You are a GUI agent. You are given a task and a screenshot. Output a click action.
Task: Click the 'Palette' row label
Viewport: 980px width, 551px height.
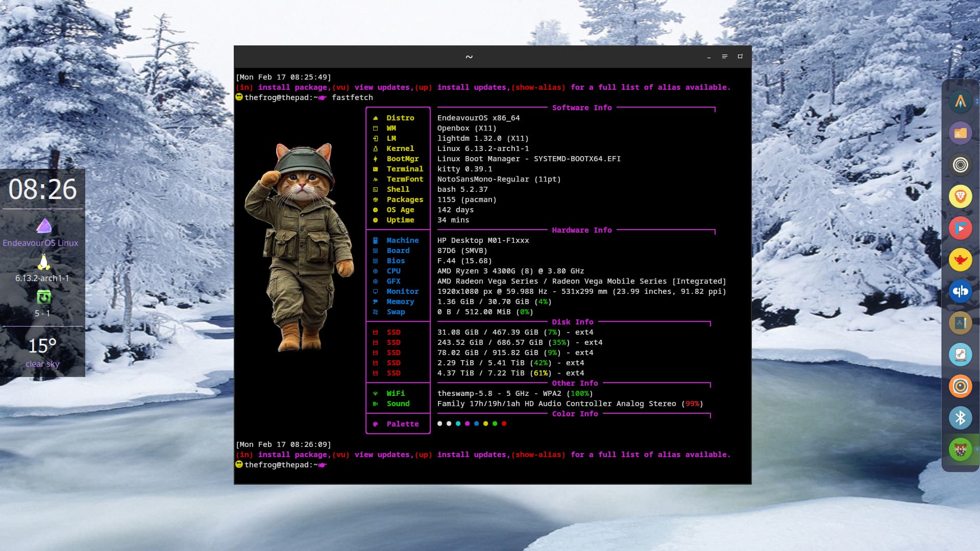point(403,424)
